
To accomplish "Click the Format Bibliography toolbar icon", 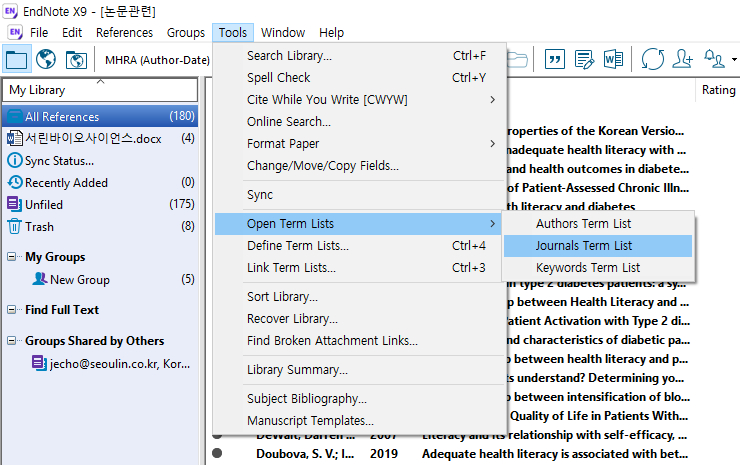I will pyautogui.click(x=584, y=59).
